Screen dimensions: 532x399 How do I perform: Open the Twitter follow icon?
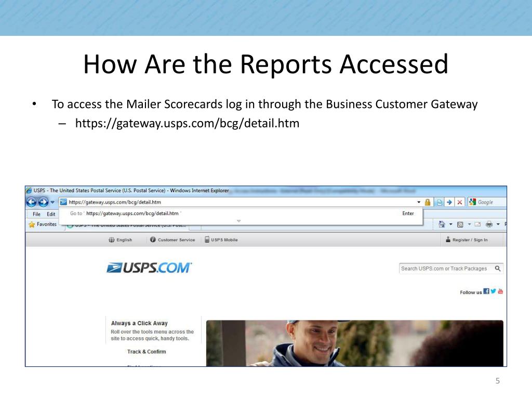(x=494, y=291)
